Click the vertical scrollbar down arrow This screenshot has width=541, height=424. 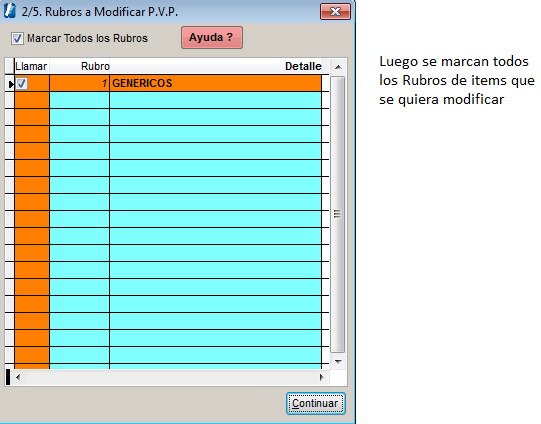[x=338, y=362]
